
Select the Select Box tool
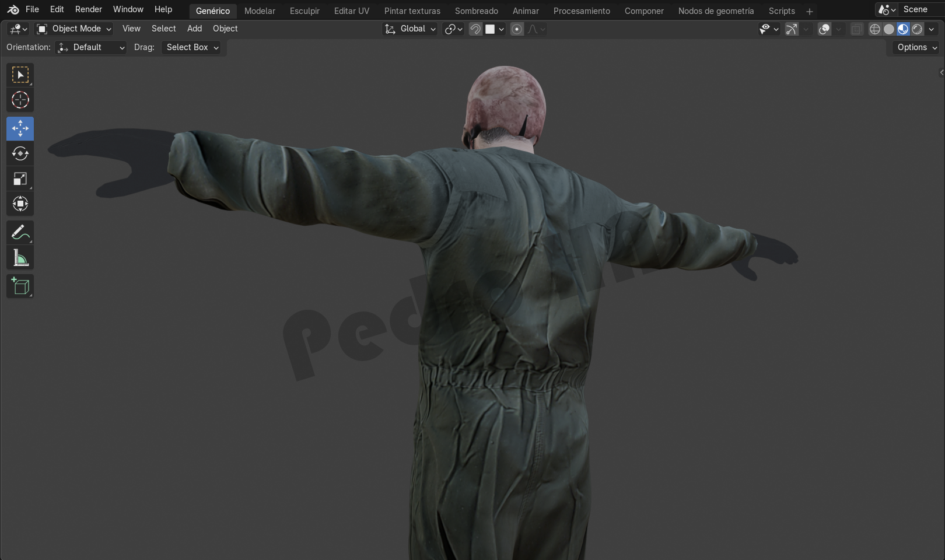(x=20, y=75)
